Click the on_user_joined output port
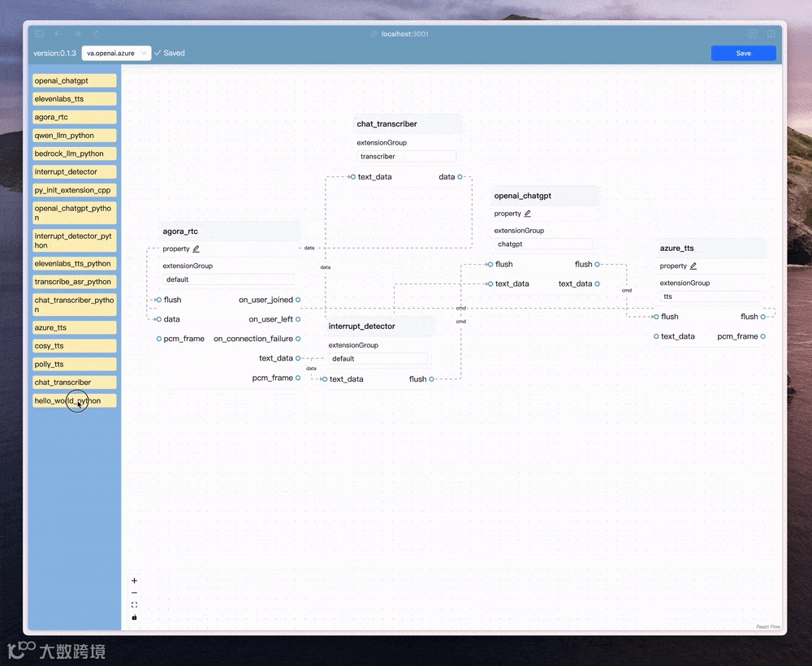The height and width of the screenshot is (666, 812). (298, 300)
